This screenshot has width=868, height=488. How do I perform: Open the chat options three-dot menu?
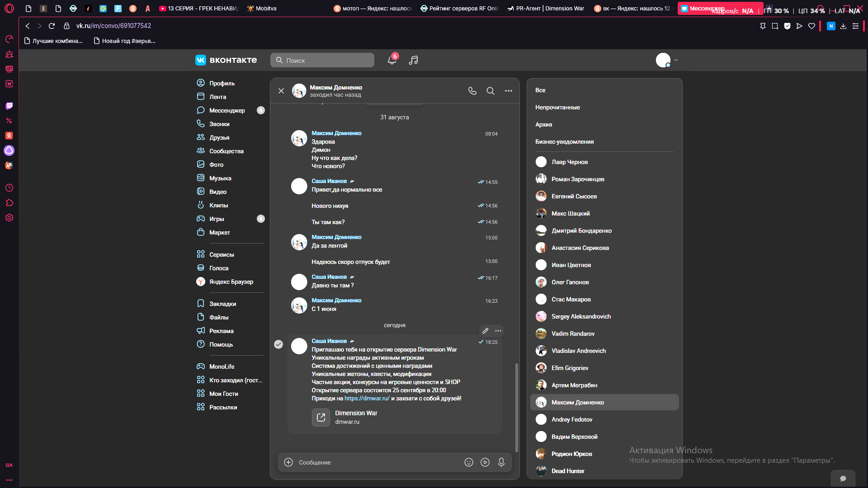tap(509, 91)
